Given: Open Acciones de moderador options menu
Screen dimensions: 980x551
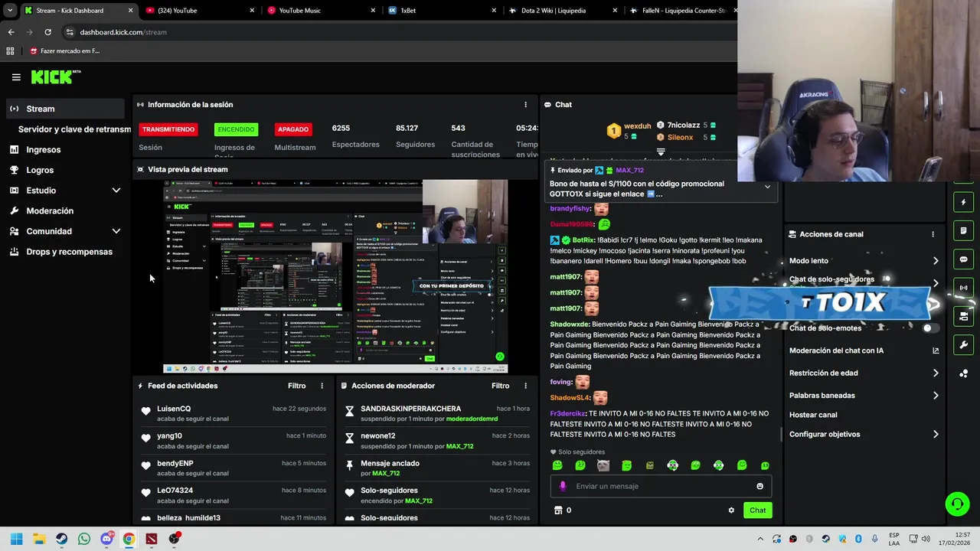Looking at the screenshot, I should coord(525,386).
